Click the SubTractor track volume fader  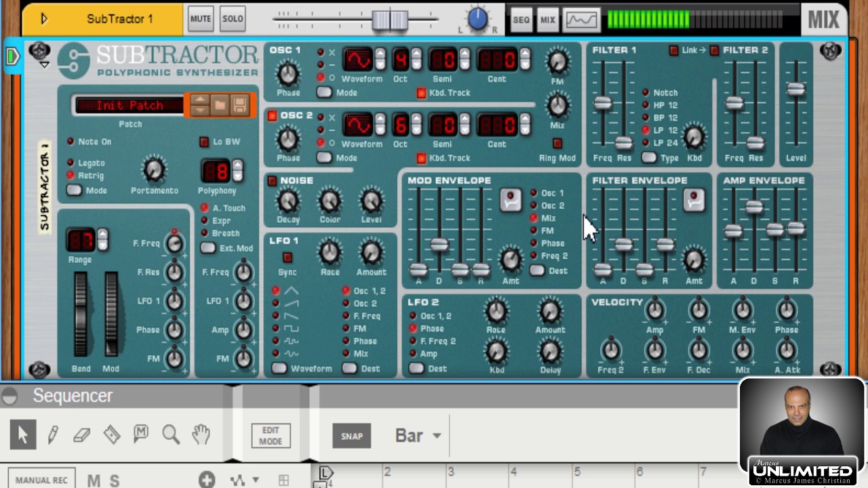point(390,20)
